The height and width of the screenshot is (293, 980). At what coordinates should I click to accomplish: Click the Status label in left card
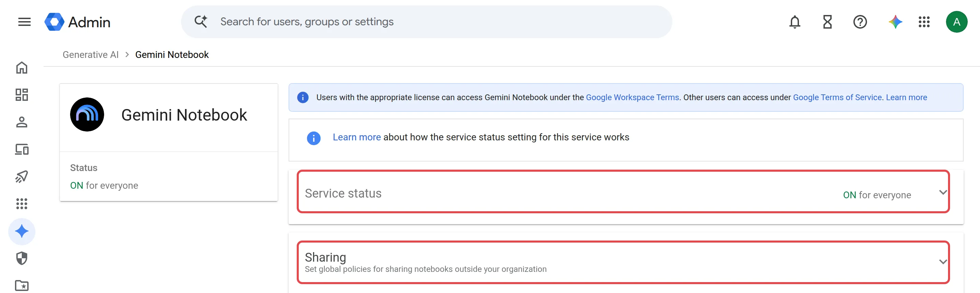(84, 168)
